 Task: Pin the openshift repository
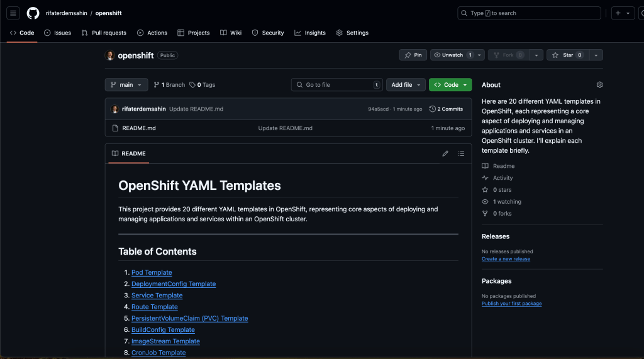coord(413,55)
